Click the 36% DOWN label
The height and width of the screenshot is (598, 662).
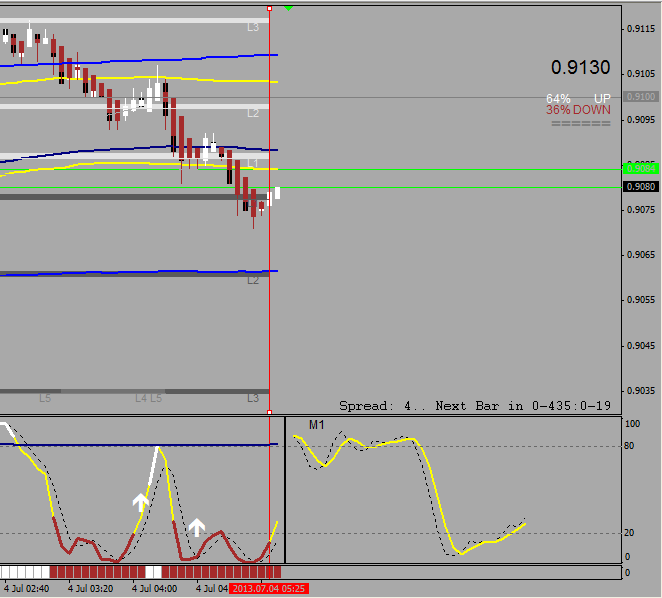578,110
